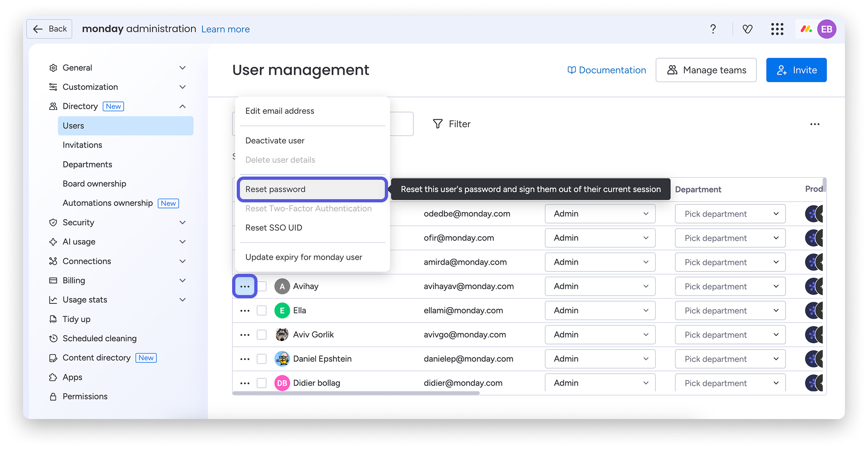The height and width of the screenshot is (449, 868).
Task: Click the blue Invite button
Action: click(x=796, y=70)
